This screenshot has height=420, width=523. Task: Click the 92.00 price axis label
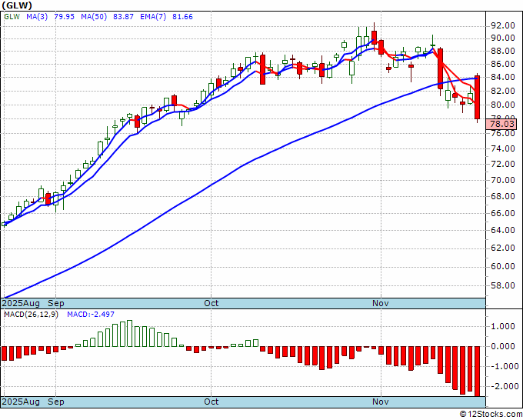pos(503,25)
